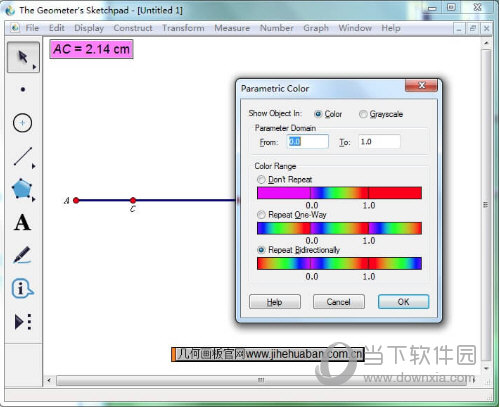This screenshot has height=407, width=500.
Task: Select point A on the segment
Action: 76,200
